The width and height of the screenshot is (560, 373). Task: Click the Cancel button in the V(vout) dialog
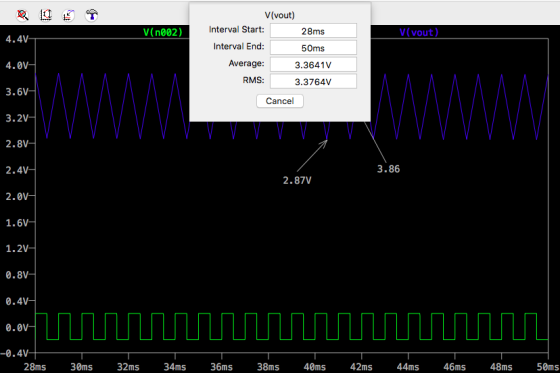click(280, 101)
